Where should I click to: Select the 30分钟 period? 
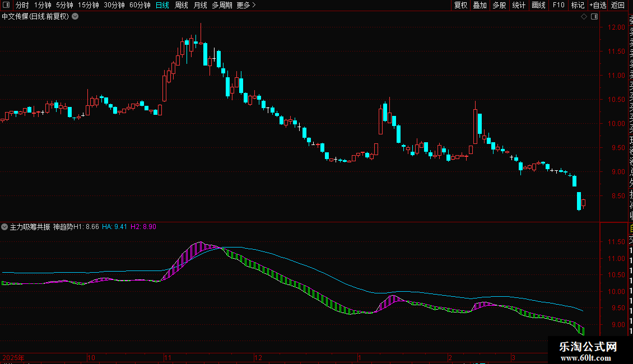tap(114, 5)
